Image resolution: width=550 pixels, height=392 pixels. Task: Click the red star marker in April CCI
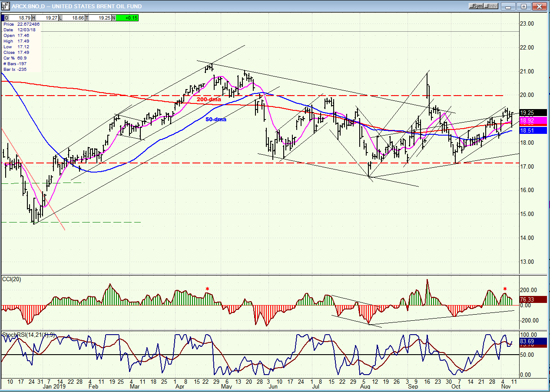pos(208,289)
